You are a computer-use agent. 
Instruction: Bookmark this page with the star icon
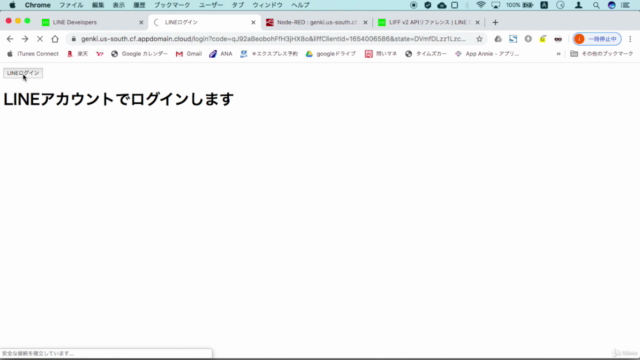479,39
